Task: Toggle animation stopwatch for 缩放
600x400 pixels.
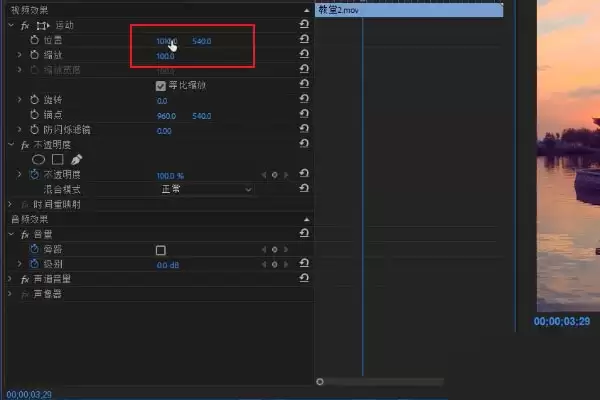Action: tap(34, 55)
